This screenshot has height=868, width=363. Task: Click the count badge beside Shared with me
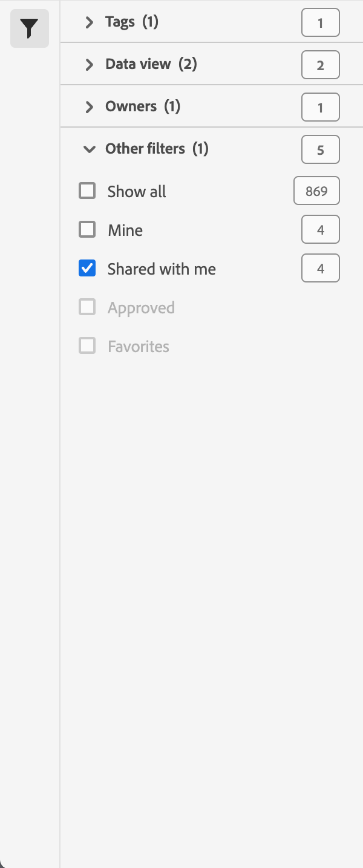321,269
